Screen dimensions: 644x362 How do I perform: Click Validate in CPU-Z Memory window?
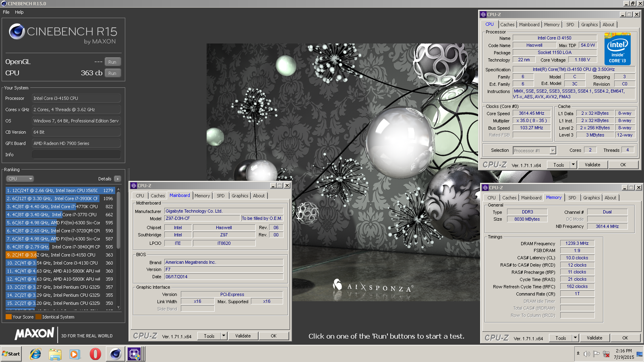point(594,338)
